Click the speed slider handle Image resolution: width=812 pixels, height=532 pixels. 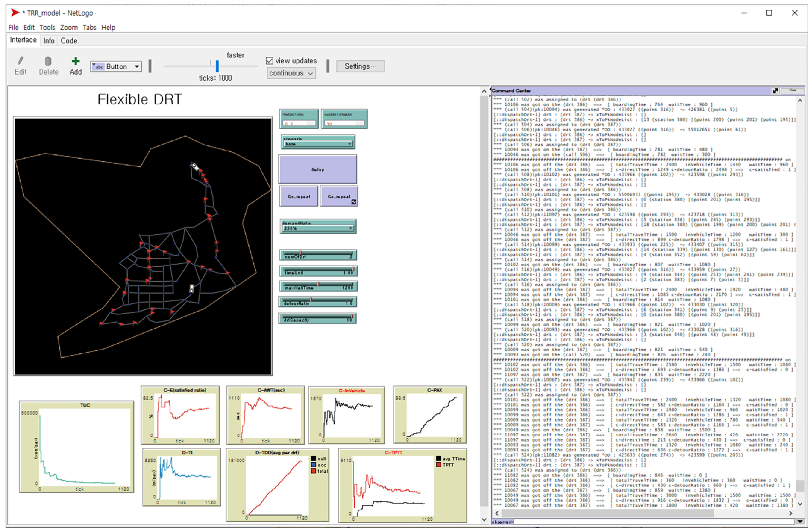[x=217, y=66]
